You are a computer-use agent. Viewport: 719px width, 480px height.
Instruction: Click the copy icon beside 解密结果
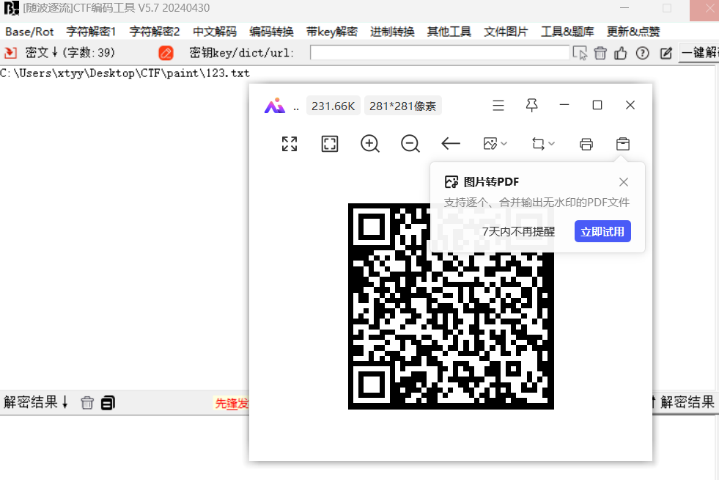click(x=108, y=403)
